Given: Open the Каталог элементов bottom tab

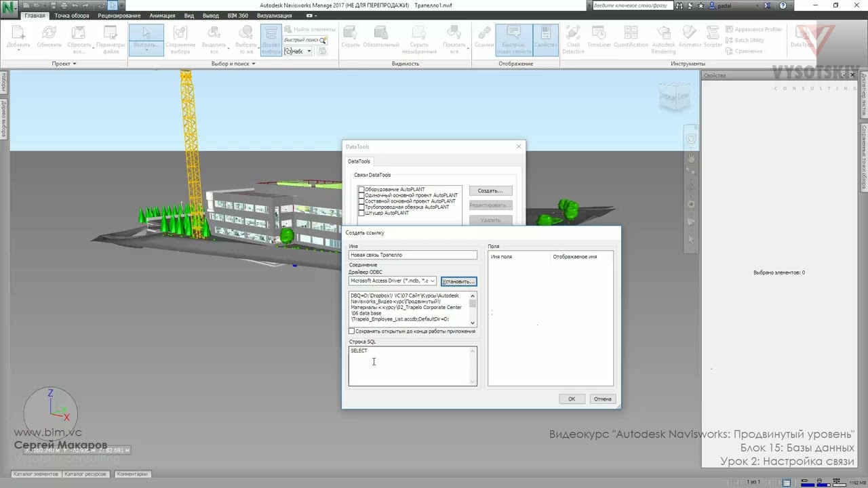Looking at the screenshot, I should (x=36, y=474).
